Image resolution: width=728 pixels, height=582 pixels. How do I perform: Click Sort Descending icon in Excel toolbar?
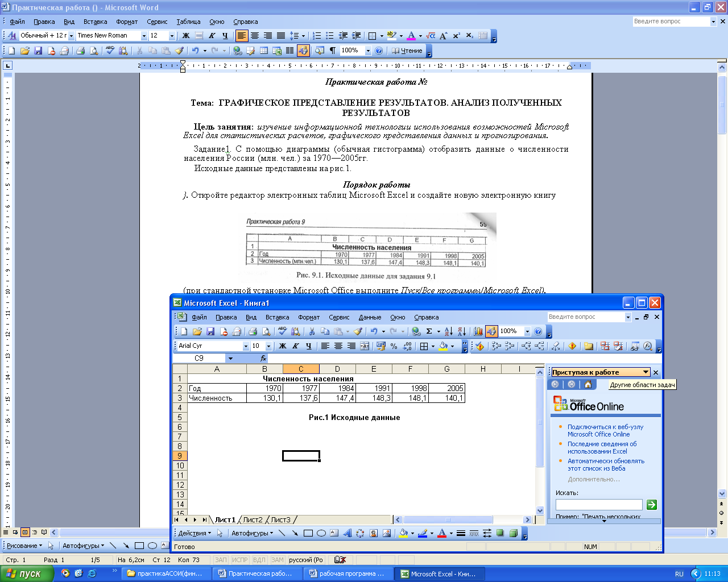(x=462, y=331)
